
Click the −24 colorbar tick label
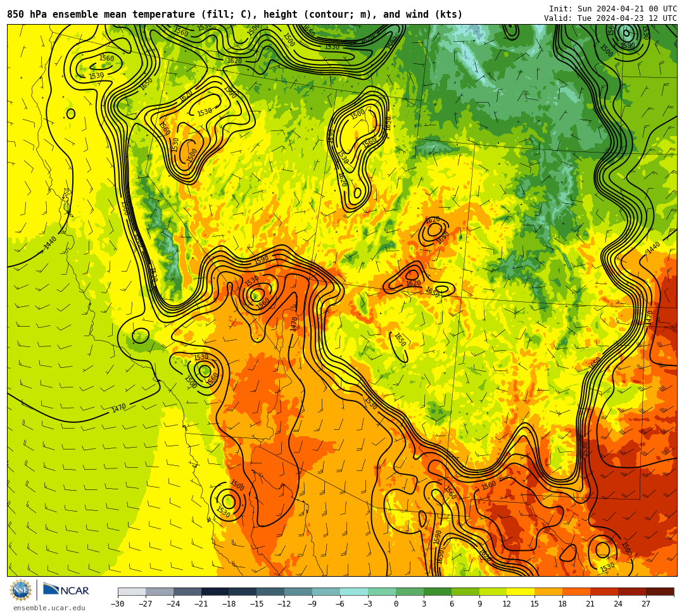pyautogui.click(x=174, y=604)
